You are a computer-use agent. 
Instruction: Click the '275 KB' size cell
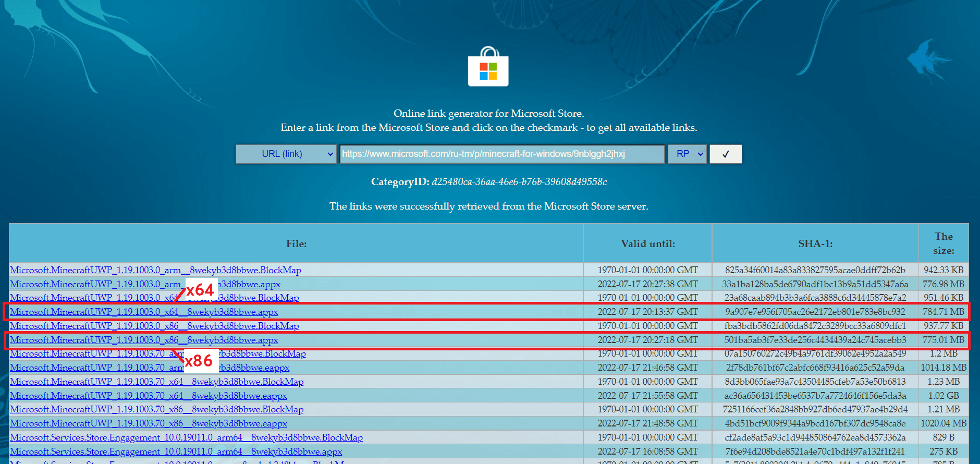pos(944,451)
